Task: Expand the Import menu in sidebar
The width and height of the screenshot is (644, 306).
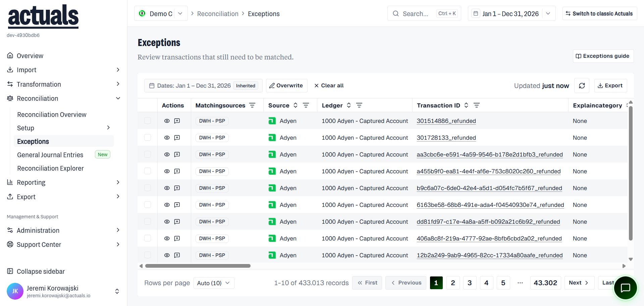Action: tap(63, 70)
